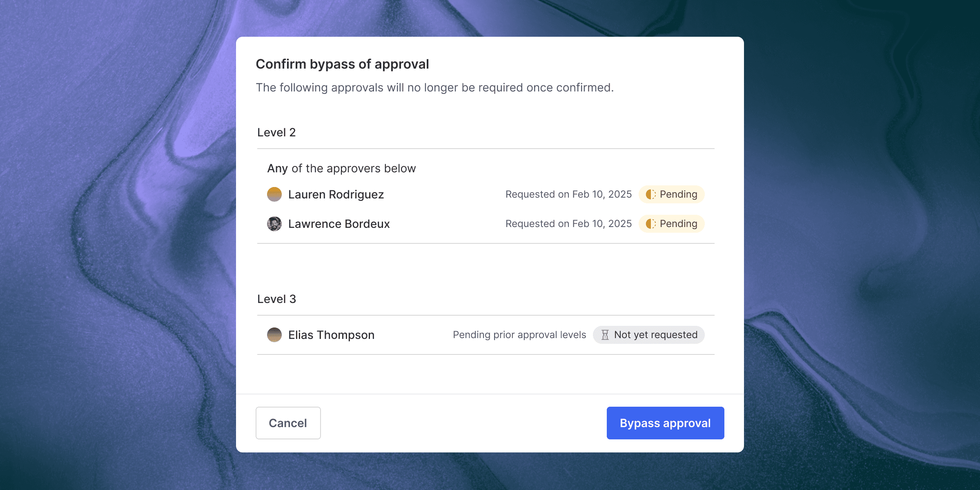
Task: Click the name Lauren Rodriguez
Action: 336,194
